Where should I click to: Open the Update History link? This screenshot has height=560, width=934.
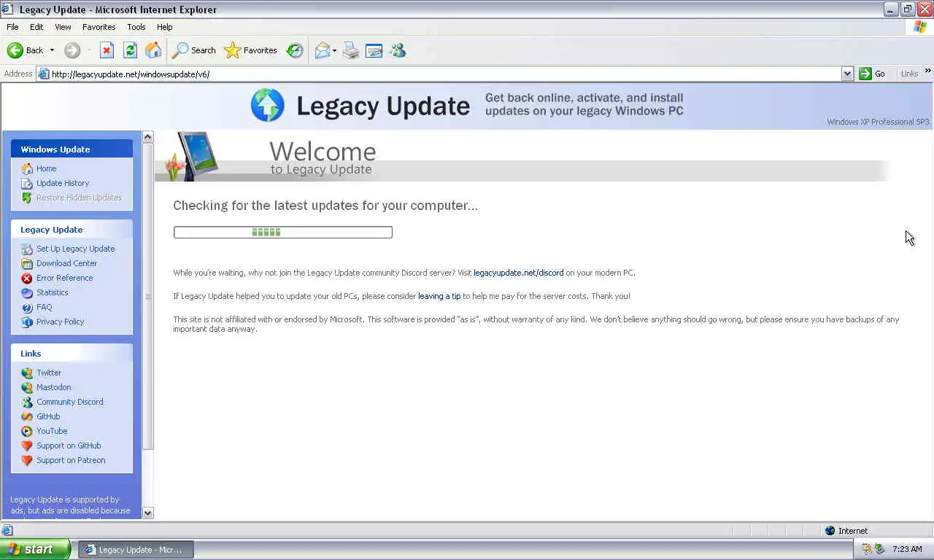pyautogui.click(x=63, y=183)
